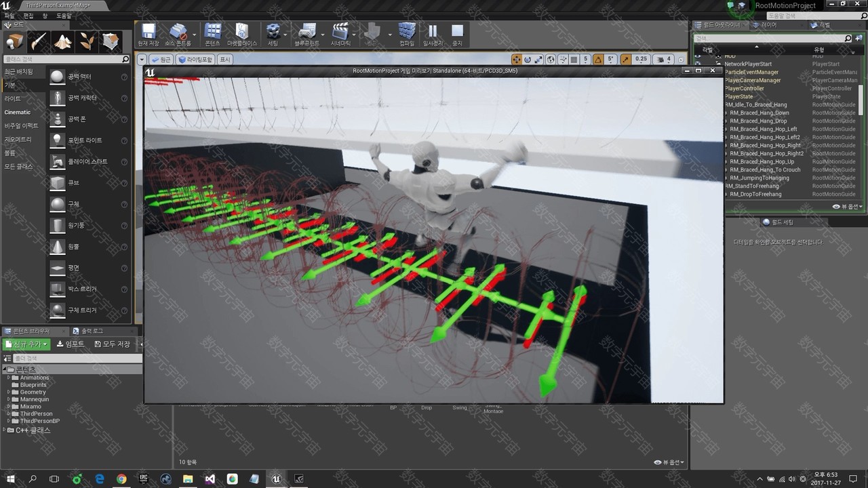Select Cinematic category in Modes panel
The width and height of the screenshot is (868, 488).
18,112
